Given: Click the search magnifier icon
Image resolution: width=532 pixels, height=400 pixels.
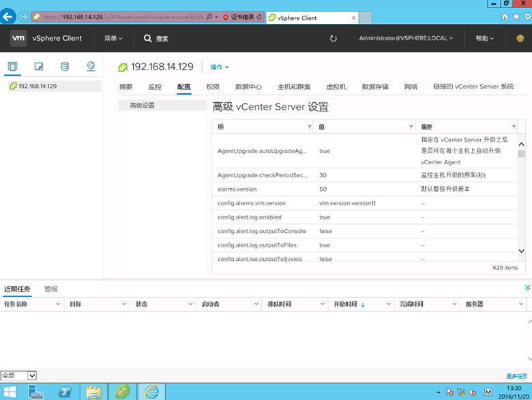Looking at the screenshot, I should pos(147,38).
